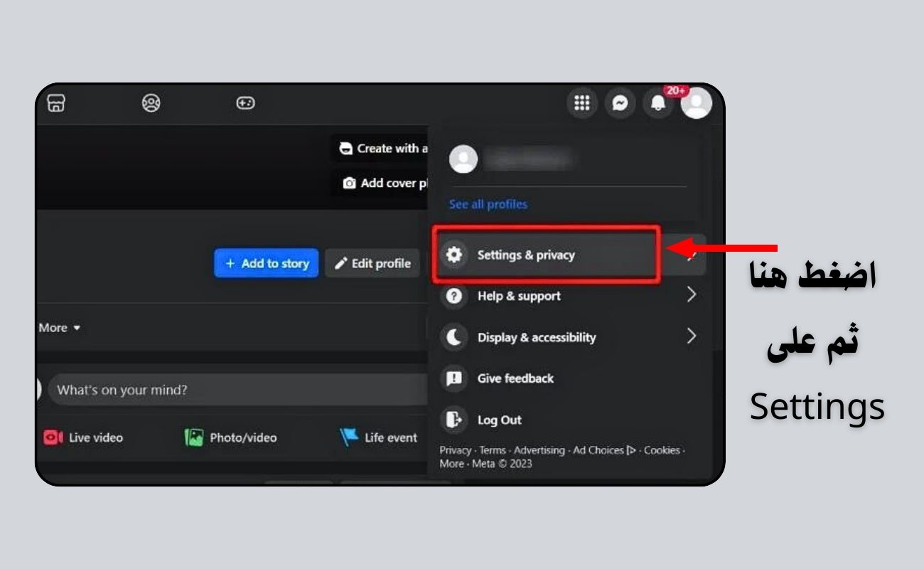Choose Photo/video post option
The height and width of the screenshot is (569, 924).
click(x=231, y=437)
